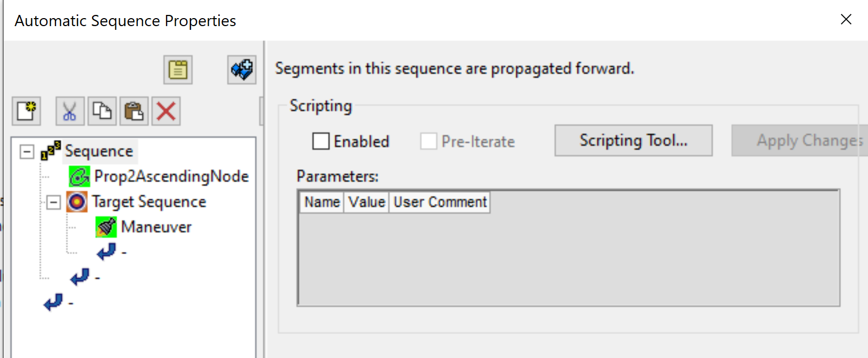The width and height of the screenshot is (868, 358).
Task: Click the new sequence document icon
Action: [27, 111]
